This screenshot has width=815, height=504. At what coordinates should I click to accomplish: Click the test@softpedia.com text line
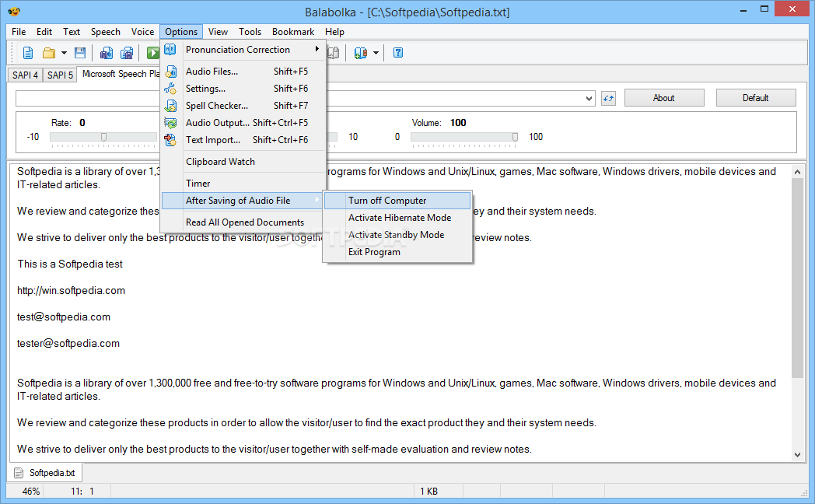coord(64,317)
